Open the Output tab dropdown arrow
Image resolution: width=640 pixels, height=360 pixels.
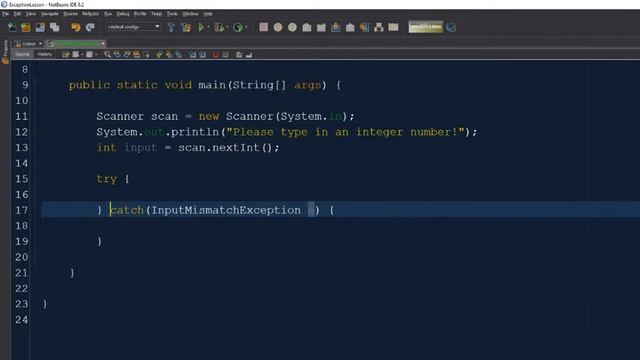[40, 44]
